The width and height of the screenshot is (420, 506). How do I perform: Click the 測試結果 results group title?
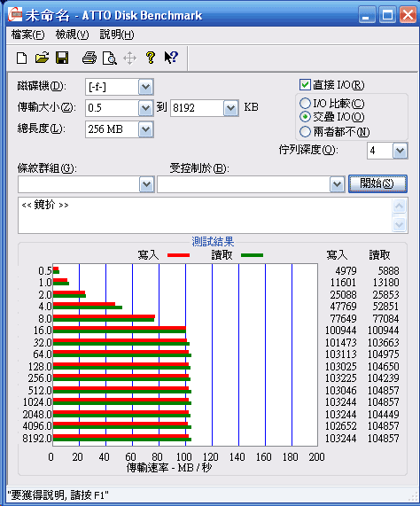[213, 241]
